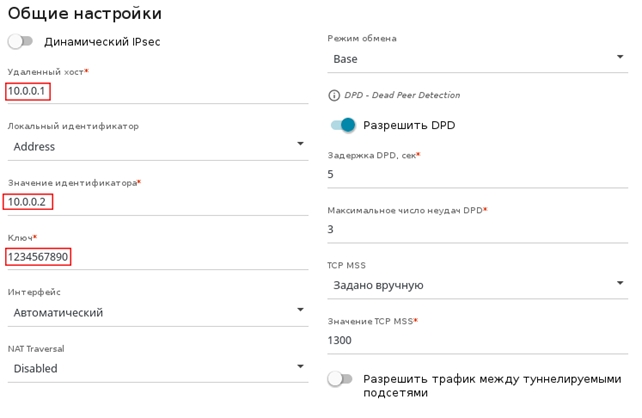Viewport: 642px width, 418px height.
Task: Disable the Разрешить DPD switch
Action: pyautogui.click(x=342, y=125)
